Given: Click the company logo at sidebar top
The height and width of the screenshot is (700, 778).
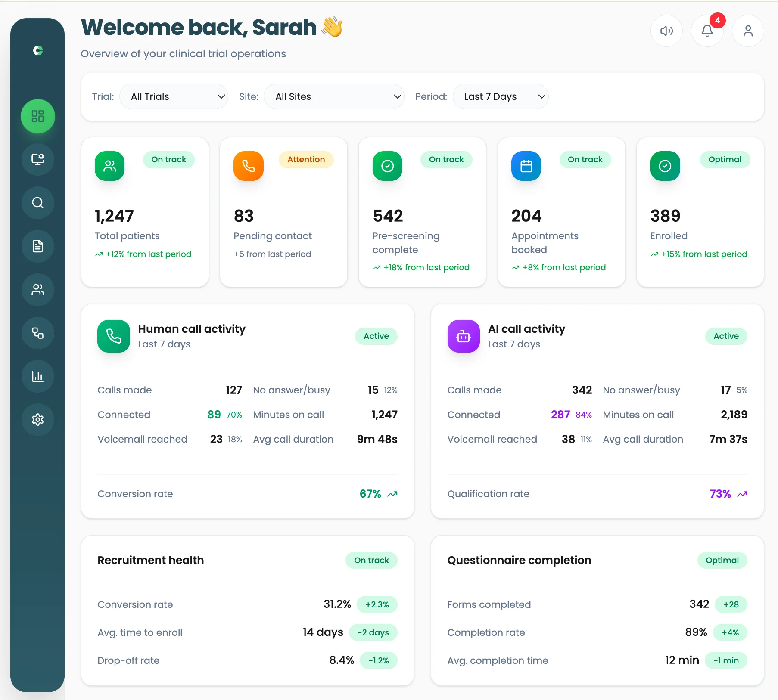Looking at the screenshot, I should click(x=38, y=50).
